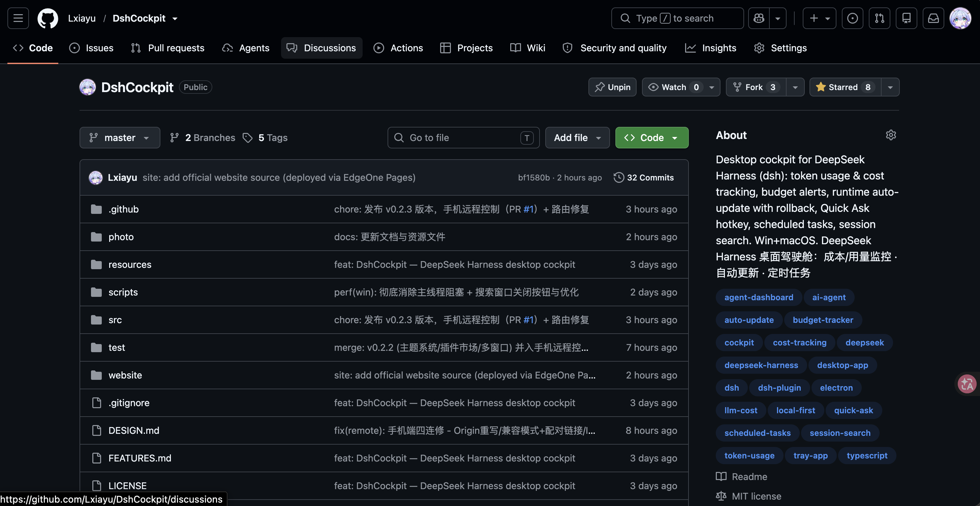980x506 pixels.
Task: Open Copilot chat icon in header
Action: pyautogui.click(x=759, y=18)
